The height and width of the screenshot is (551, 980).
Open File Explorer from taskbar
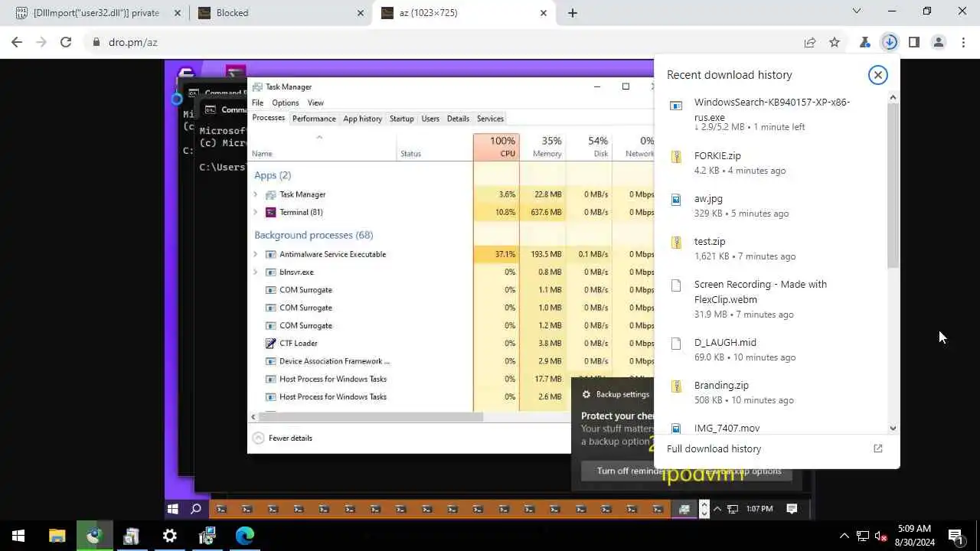57,536
